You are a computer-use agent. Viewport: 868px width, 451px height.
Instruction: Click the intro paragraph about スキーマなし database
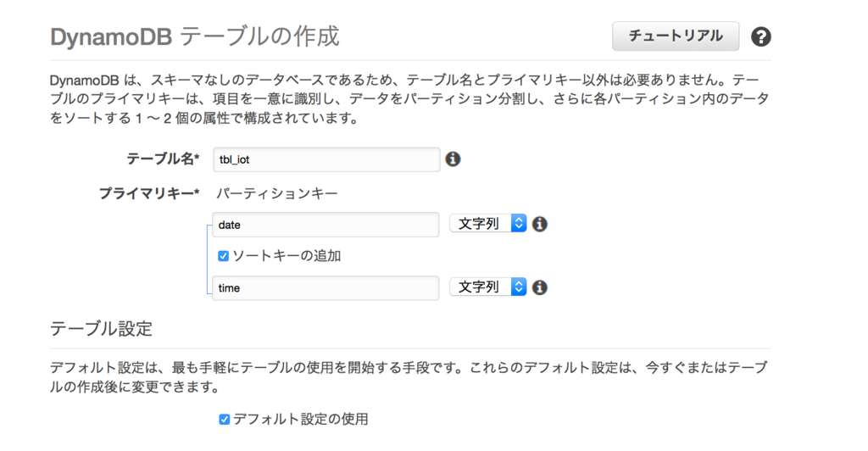tap(409, 99)
